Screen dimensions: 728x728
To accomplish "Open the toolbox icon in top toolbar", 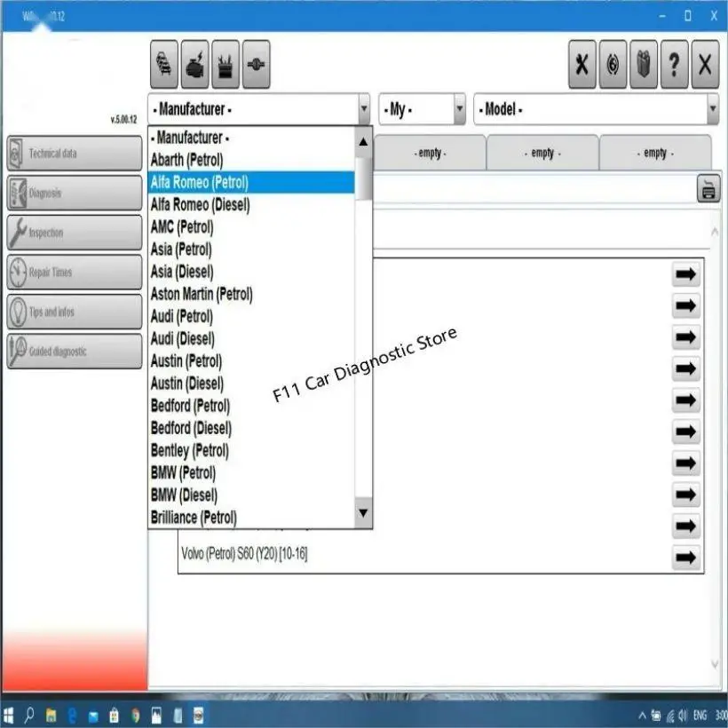I will [x=226, y=64].
